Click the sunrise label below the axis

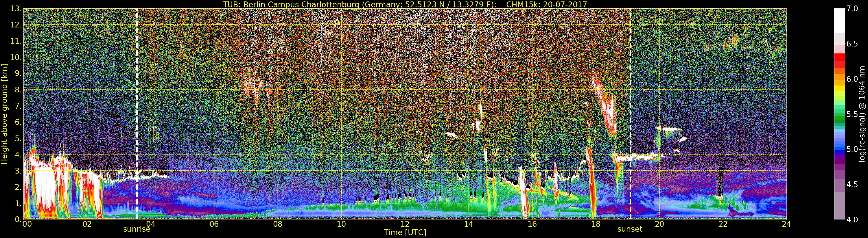137,229
